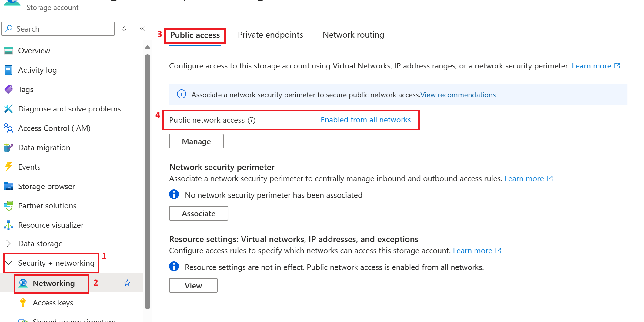Viewport: 644px width, 322px height.
Task: Focus the sidebar Search field
Action: (58, 29)
